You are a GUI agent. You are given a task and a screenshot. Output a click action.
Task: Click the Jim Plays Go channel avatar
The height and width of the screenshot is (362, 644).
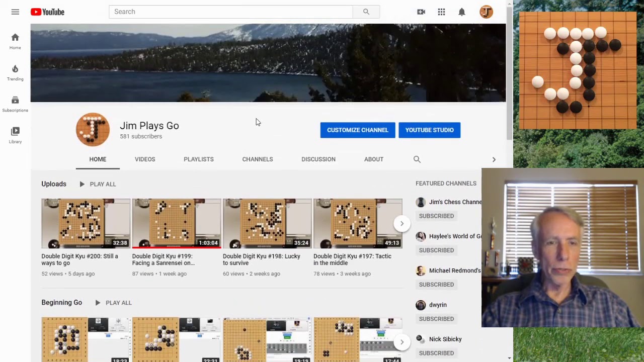pyautogui.click(x=93, y=130)
